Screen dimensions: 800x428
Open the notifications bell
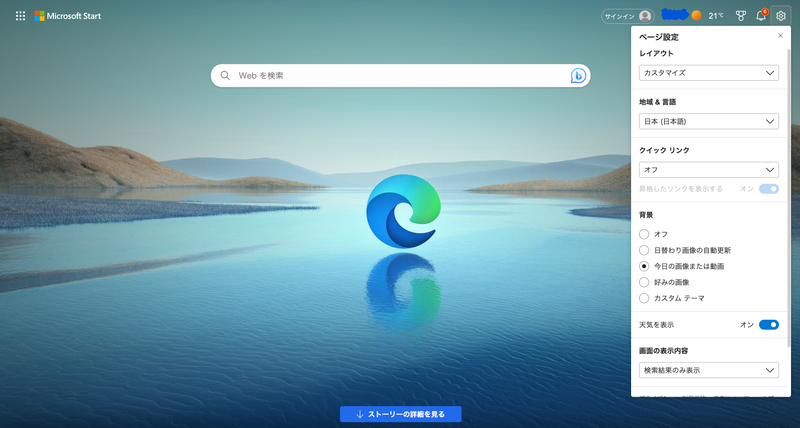pyautogui.click(x=761, y=16)
